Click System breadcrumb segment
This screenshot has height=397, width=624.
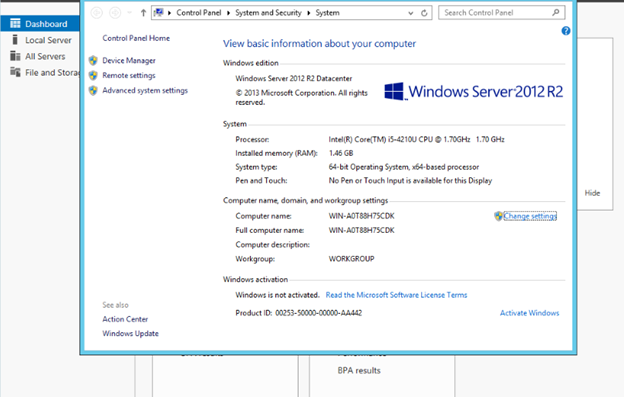[328, 13]
